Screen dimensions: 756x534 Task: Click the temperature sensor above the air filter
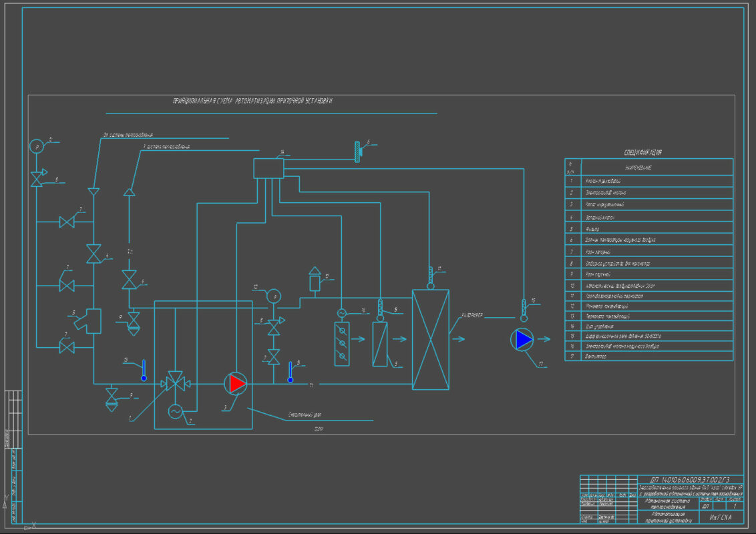pyautogui.click(x=380, y=309)
